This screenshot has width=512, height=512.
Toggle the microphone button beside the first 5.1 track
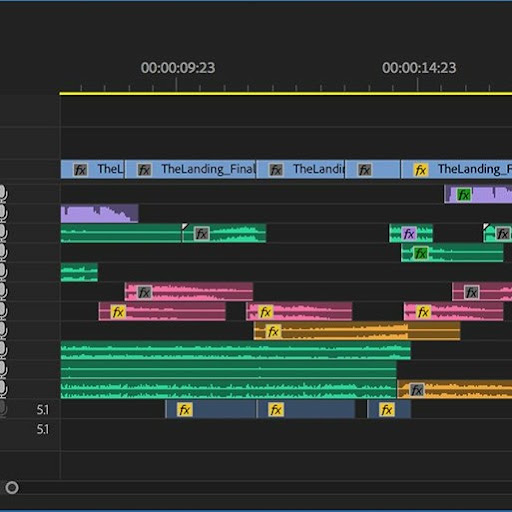(2, 409)
